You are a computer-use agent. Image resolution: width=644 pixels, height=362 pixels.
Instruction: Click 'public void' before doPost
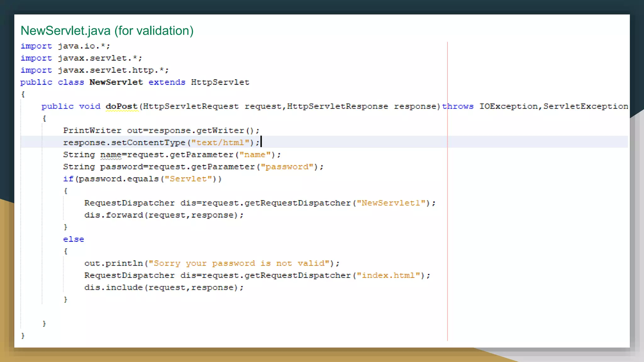[71, 107]
